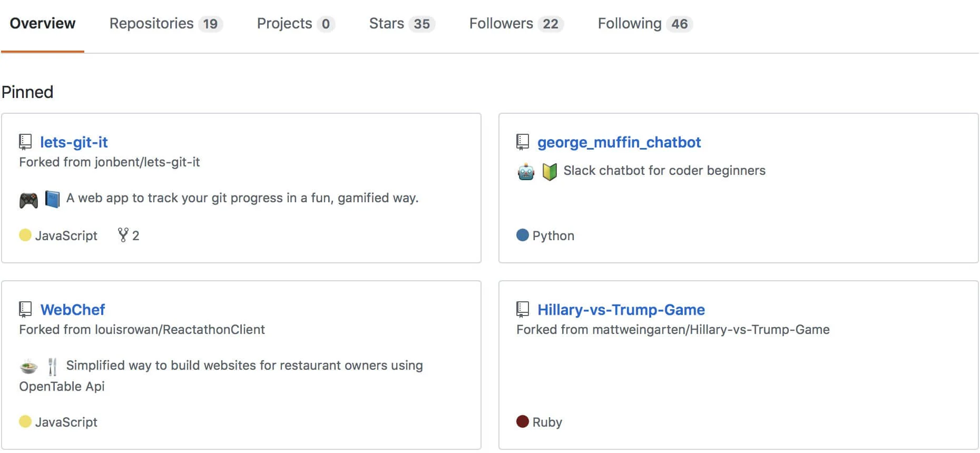Open the Following tab
This screenshot has height=453, width=980.
click(x=645, y=24)
